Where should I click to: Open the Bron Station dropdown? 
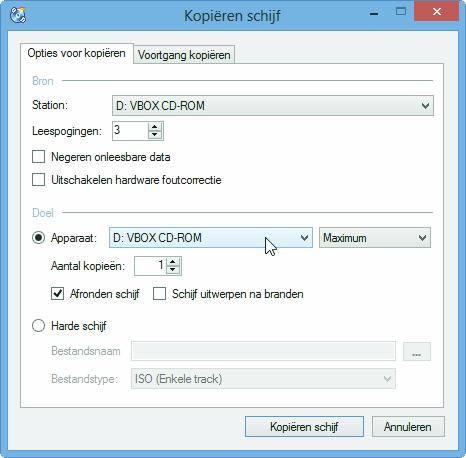click(273, 106)
